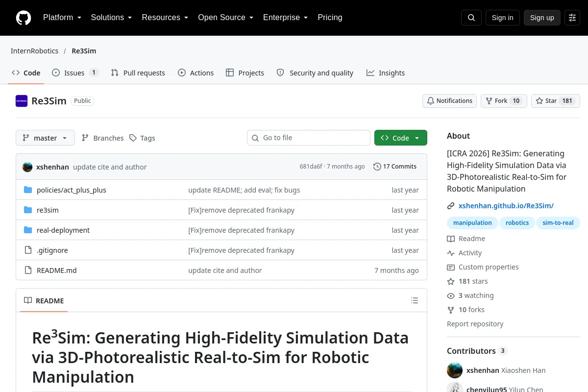Select the robotics topic tag
The width and height of the screenshot is (588, 392).
click(517, 223)
